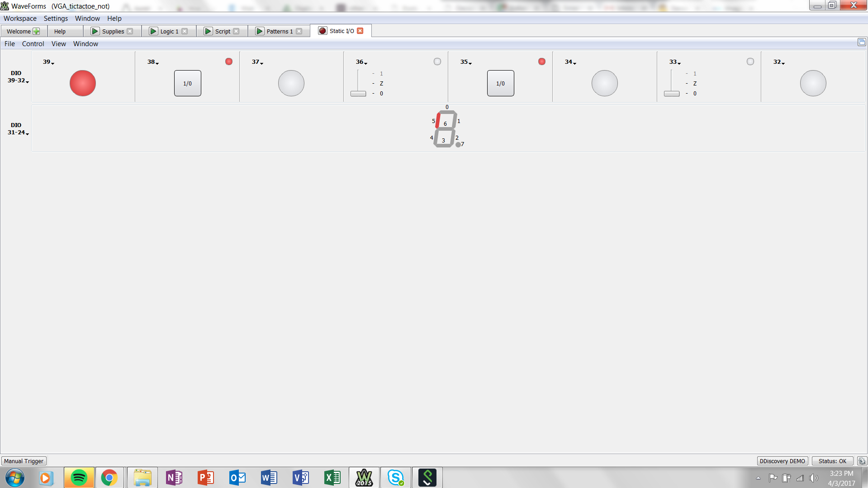
Task: Click the Manual Trigger button
Action: 24,461
